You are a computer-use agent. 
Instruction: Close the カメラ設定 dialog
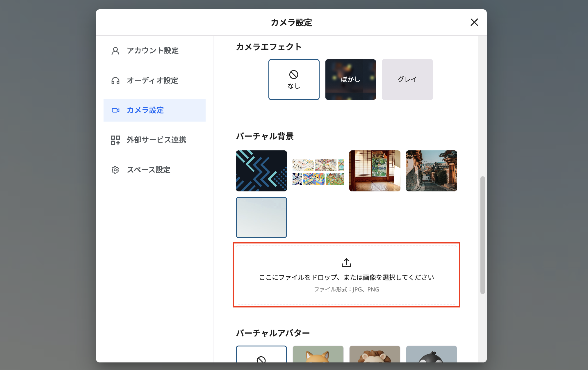(x=474, y=22)
